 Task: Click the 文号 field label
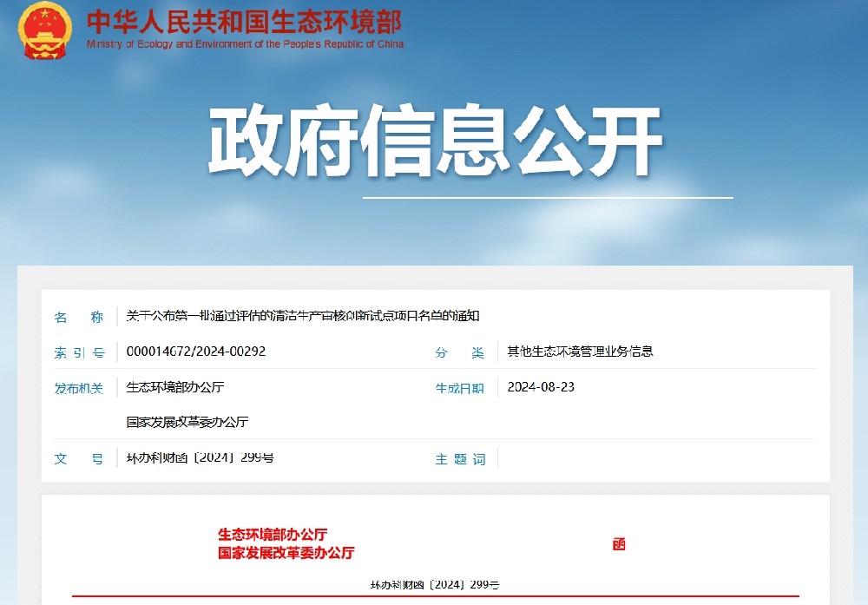78,458
